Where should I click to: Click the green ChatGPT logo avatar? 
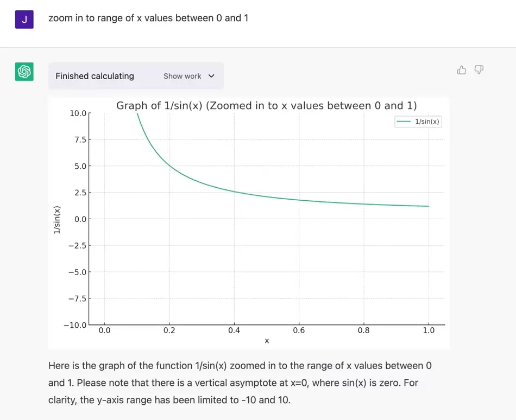(24, 71)
